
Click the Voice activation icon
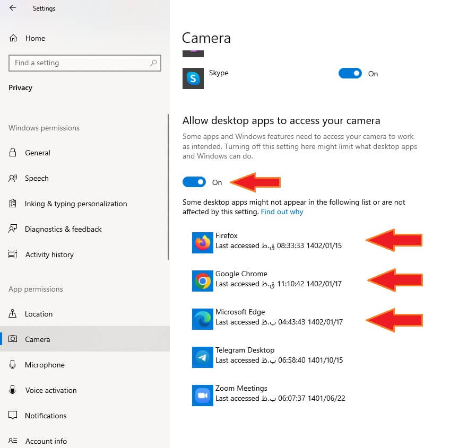pyautogui.click(x=12, y=390)
